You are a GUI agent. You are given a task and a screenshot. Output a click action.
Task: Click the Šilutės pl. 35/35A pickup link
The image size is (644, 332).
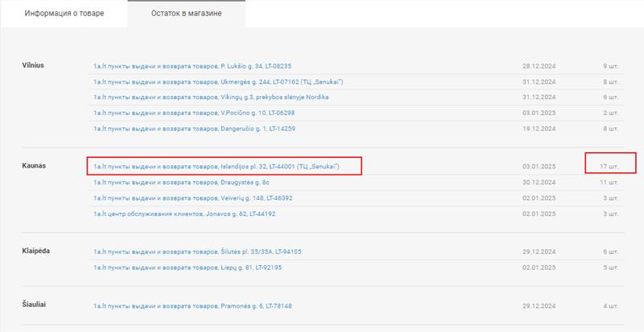(197, 251)
